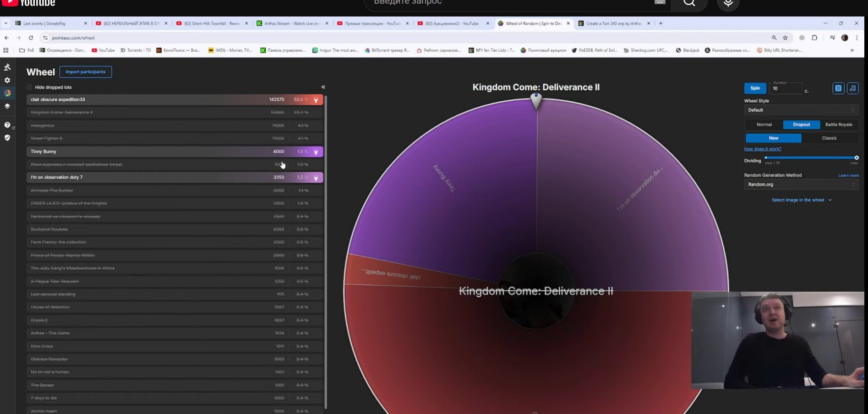
Task: Open the browser extensions puzzle icon
Action: [x=814, y=38]
